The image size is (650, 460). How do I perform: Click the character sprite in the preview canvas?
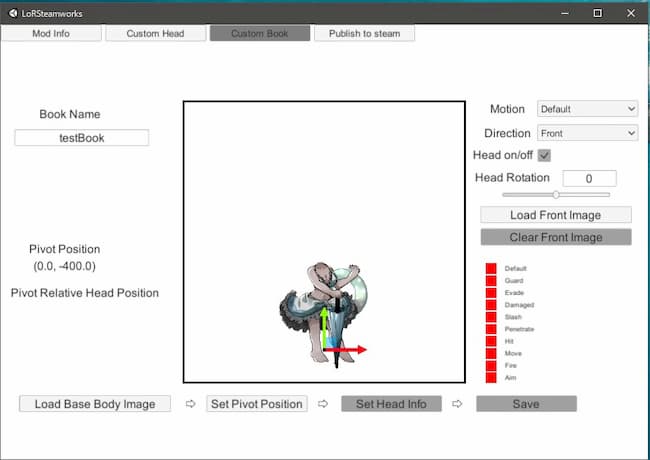pyautogui.click(x=323, y=315)
